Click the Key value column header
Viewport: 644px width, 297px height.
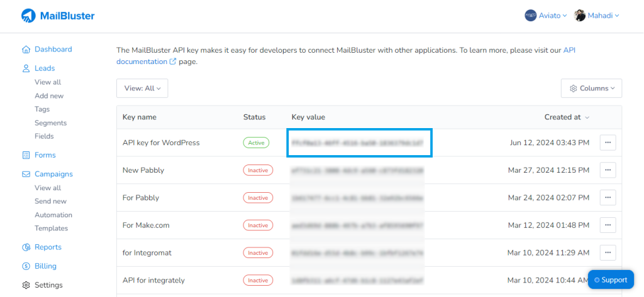308,117
